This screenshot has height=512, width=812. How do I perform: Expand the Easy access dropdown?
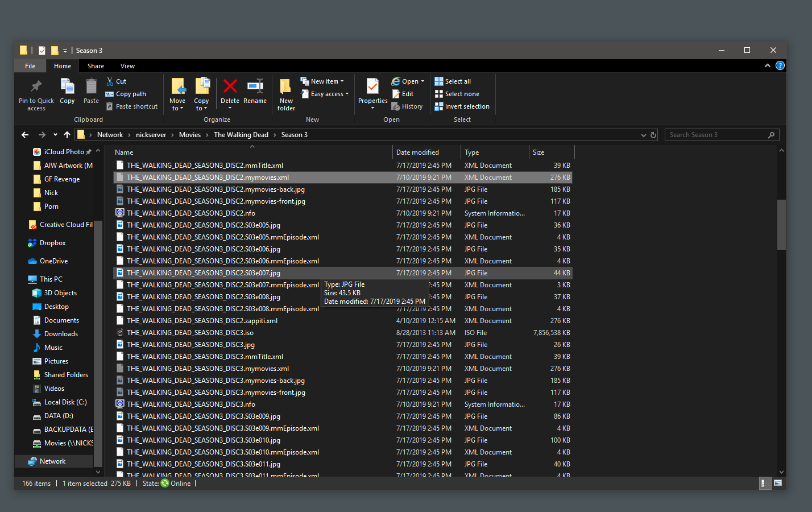[347, 94]
